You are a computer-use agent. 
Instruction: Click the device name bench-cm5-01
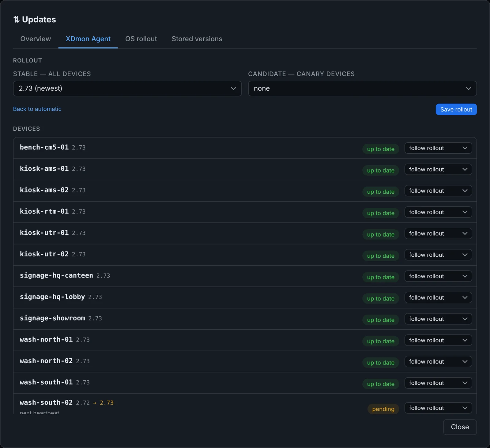(44, 147)
